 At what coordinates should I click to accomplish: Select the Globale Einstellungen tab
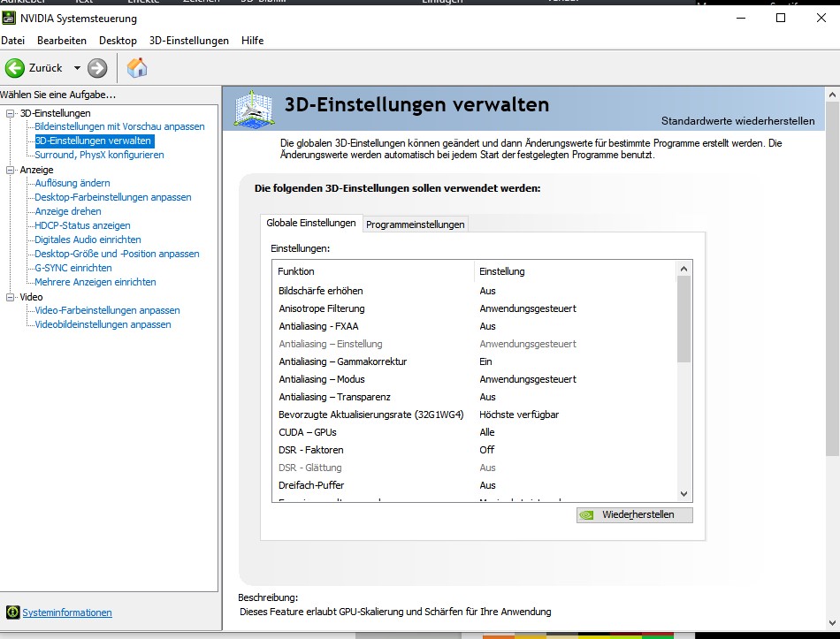[x=311, y=223]
